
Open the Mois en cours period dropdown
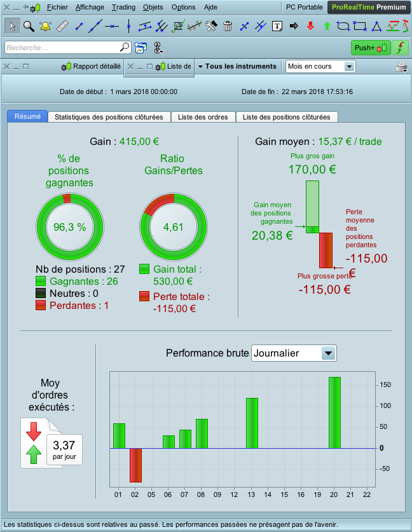point(320,67)
